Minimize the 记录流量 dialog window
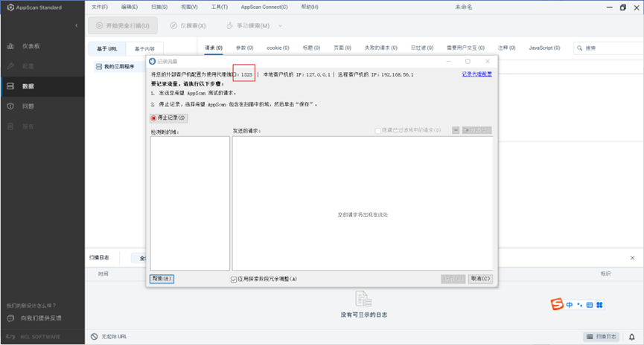The image size is (644, 345). click(x=448, y=61)
